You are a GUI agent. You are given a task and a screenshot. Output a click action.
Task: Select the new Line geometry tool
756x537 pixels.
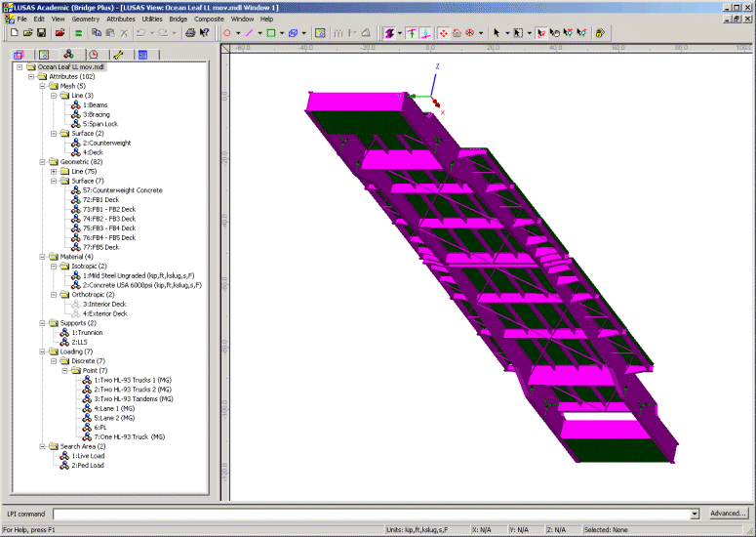coord(250,32)
